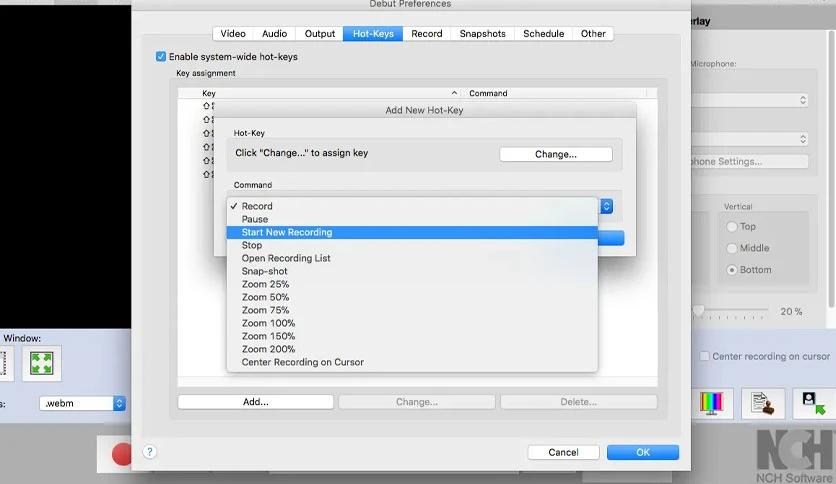Select Start New Recording option
Image resolution: width=836 pixels, height=484 pixels.
[412, 232]
